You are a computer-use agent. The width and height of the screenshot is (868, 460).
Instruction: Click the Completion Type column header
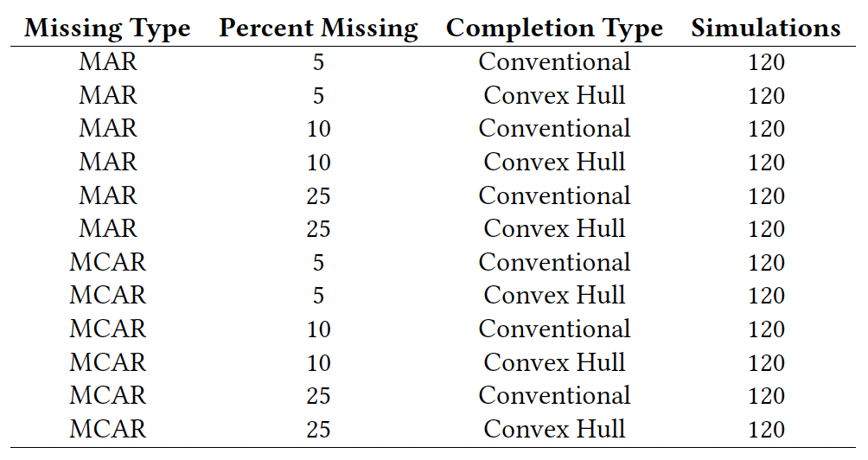554,28
